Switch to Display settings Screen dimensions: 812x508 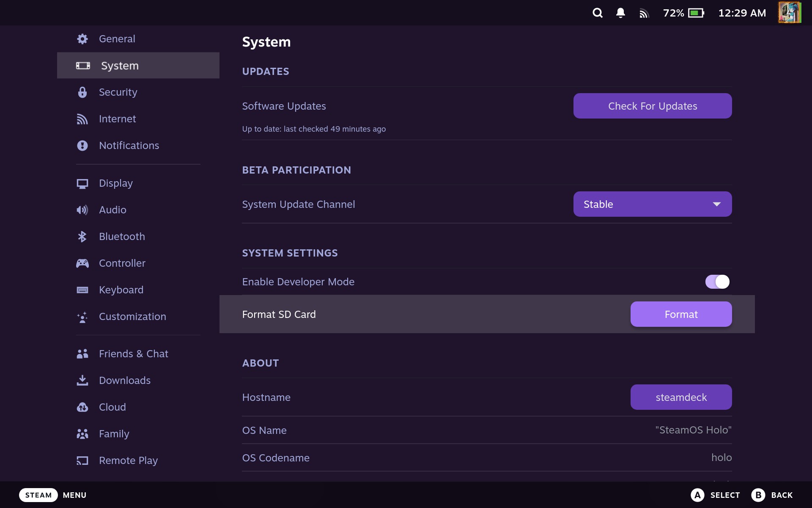pyautogui.click(x=138, y=183)
